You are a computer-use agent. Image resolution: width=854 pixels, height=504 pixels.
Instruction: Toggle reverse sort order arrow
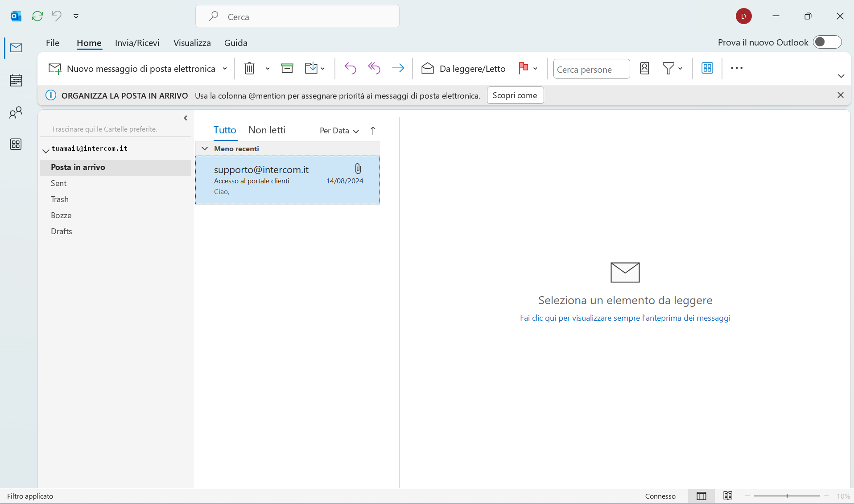(x=373, y=131)
